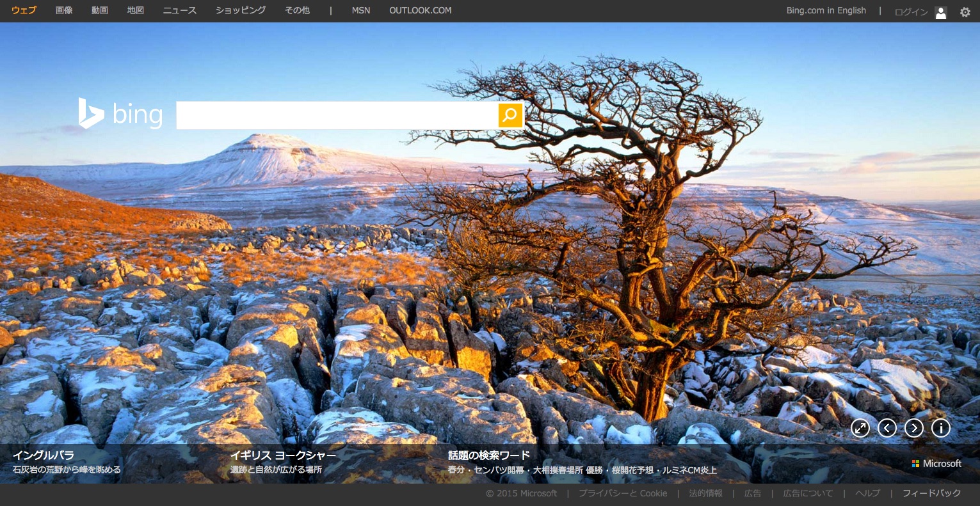Select the 動画 (Videos) tab
Image resolution: width=980 pixels, height=506 pixels.
click(x=100, y=11)
